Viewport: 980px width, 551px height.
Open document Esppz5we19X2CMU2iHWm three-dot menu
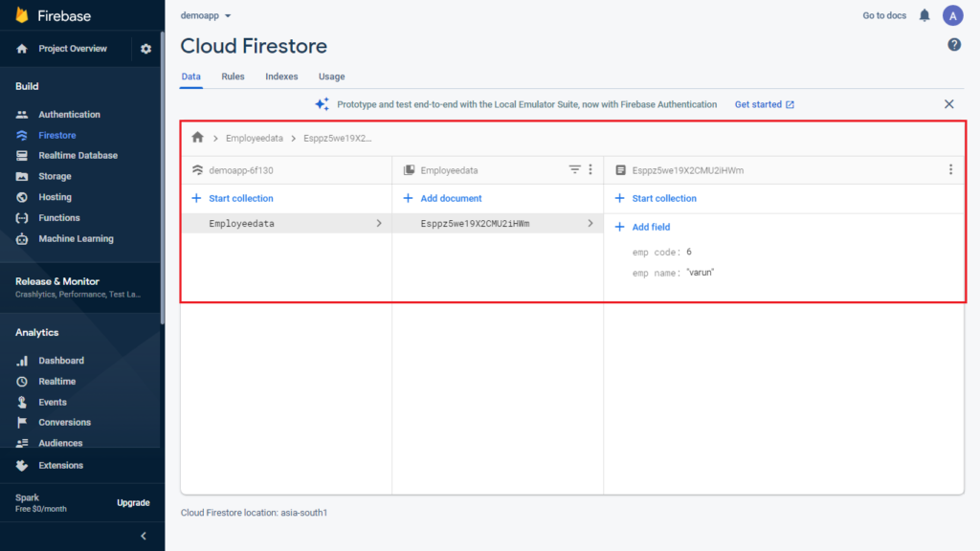(x=950, y=169)
